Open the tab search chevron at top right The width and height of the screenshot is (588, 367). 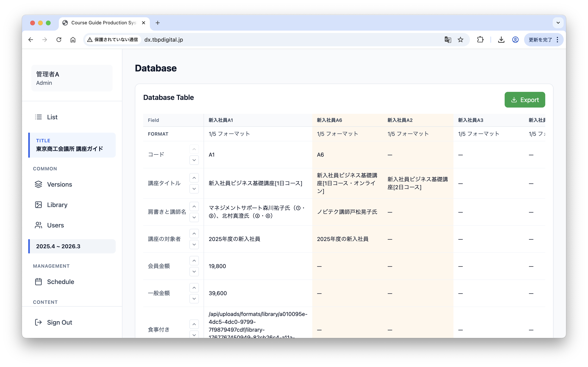(558, 23)
